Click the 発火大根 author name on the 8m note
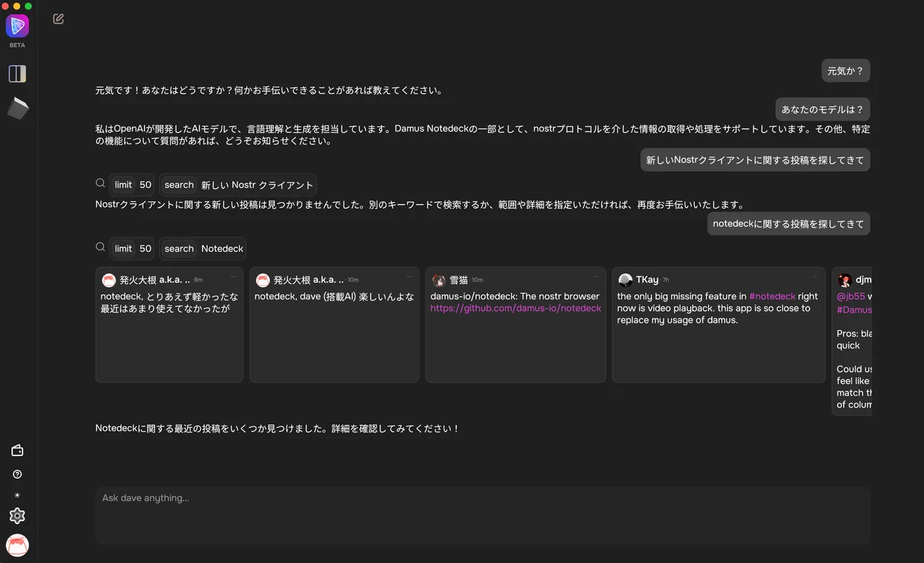The image size is (924, 563). click(155, 280)
